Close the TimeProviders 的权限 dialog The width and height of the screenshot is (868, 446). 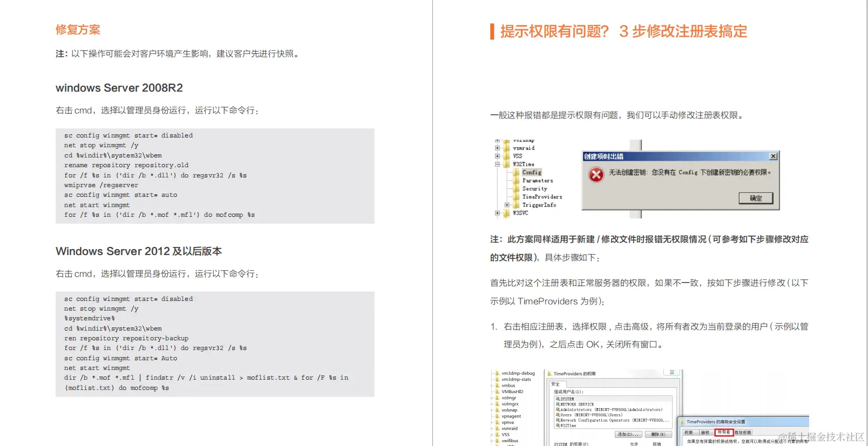coord(672,372)
